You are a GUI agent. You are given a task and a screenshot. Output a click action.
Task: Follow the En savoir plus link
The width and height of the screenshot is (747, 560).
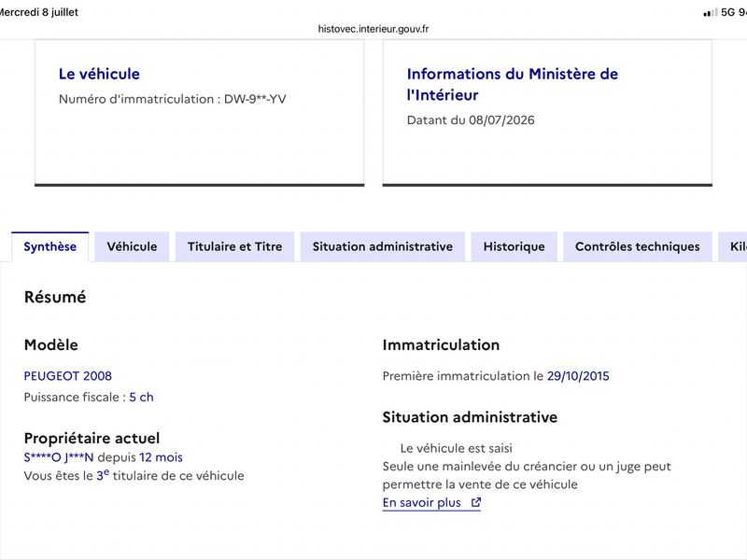[422, 503]
